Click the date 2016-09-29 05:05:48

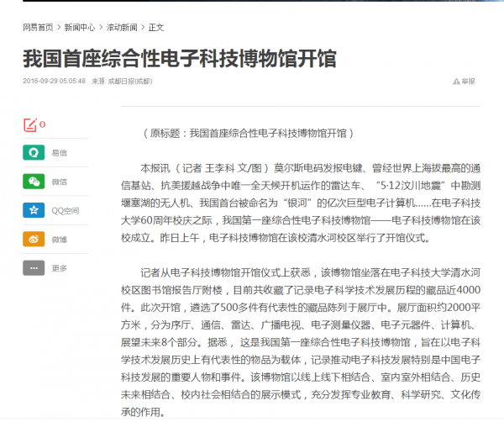coord(54,81)
